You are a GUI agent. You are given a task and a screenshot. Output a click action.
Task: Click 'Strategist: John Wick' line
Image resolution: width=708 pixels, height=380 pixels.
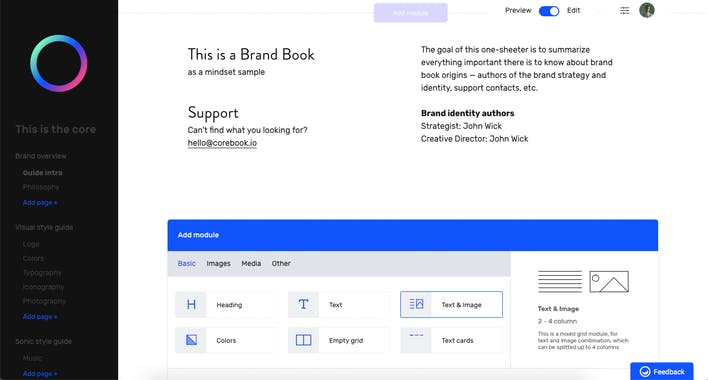(461, 126)
